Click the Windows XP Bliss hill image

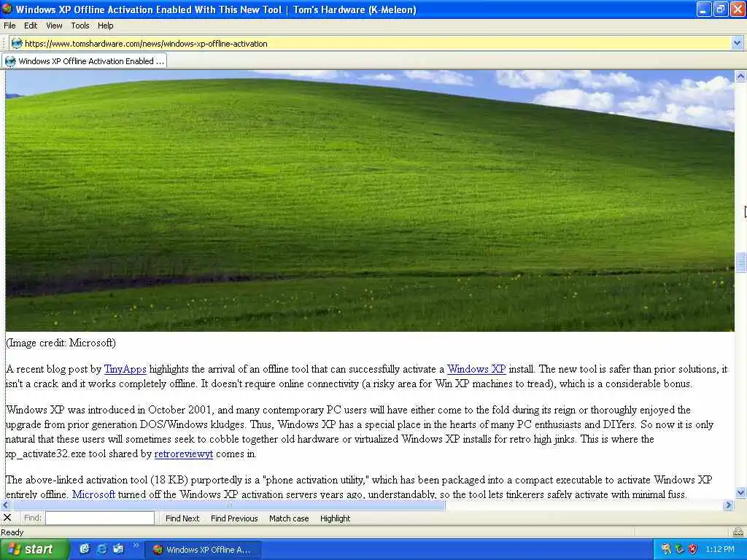tap(370, 201)
